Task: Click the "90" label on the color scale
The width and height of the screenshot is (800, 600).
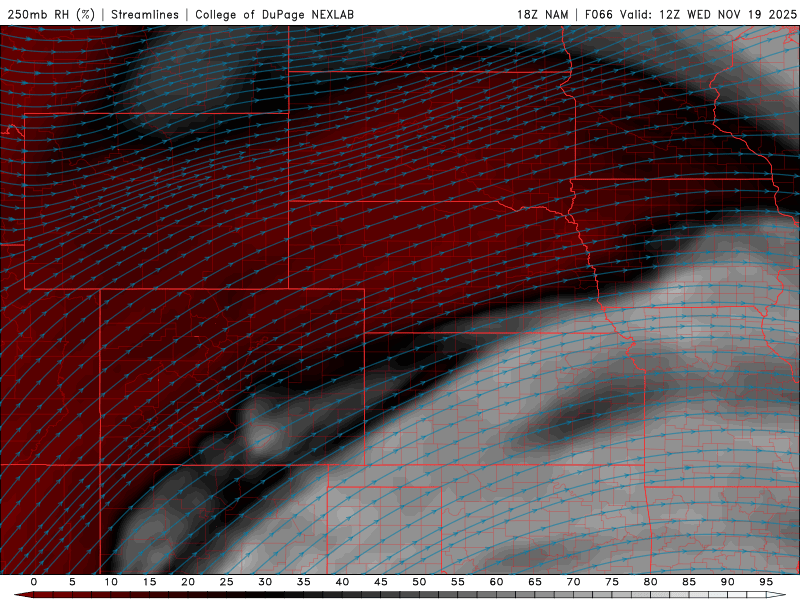Action: 727,582
